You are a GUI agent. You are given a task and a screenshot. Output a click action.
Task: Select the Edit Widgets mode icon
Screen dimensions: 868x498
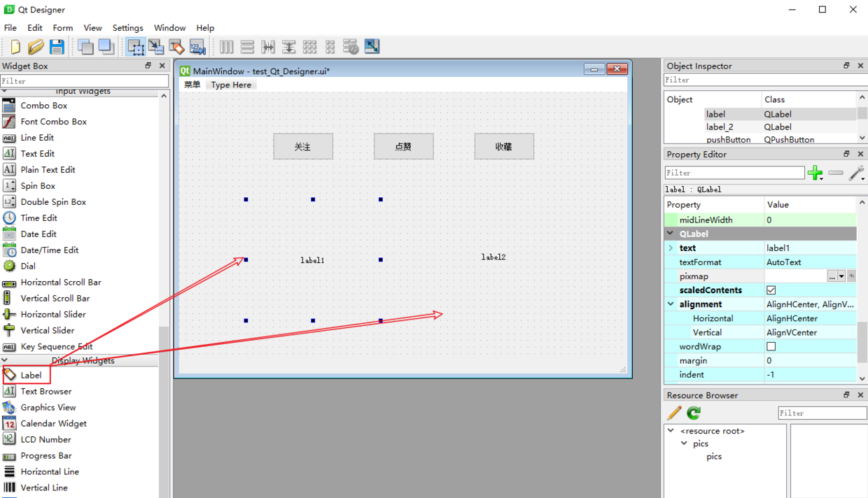136,47
